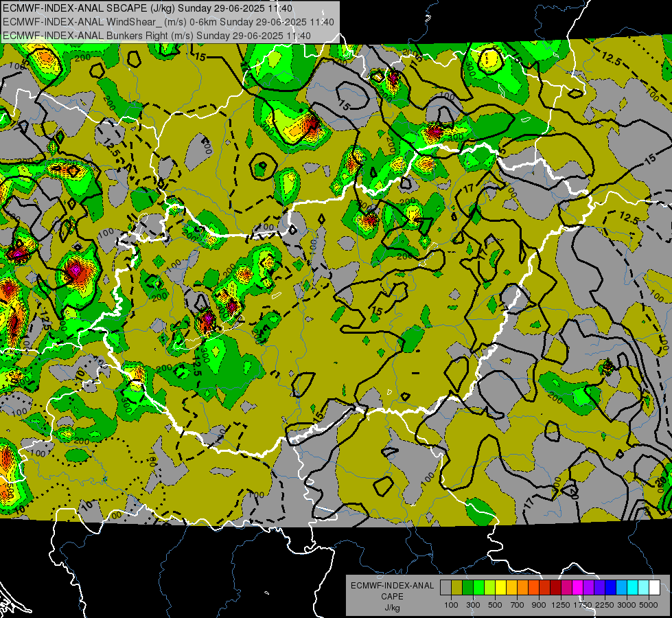Click the 5000 tick label on legend scale
This screenshot has width=672, height=618.
pos(649,605)
